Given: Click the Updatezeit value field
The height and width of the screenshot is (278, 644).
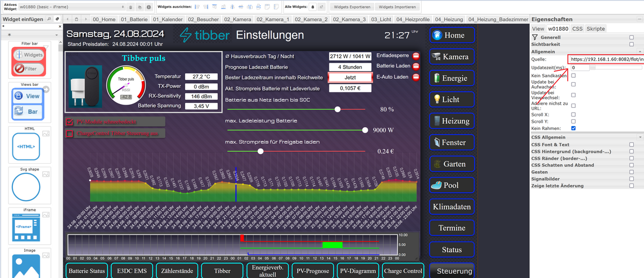Looking at the screenshot, I should (x=580, y=68).
